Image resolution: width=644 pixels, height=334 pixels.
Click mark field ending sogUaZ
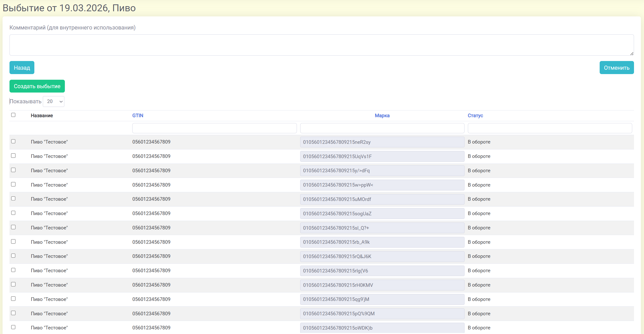pyautogui.click(x=382, y=214)
